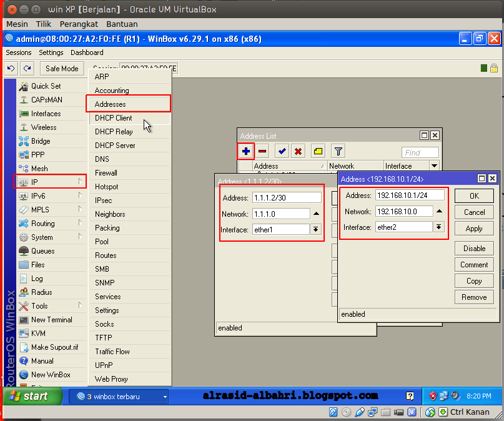Collapse Network field arrow in 1.1.1.2/30 window
Image resolution: width=504 pixels, height=421 pixels.
pos(316,214)
